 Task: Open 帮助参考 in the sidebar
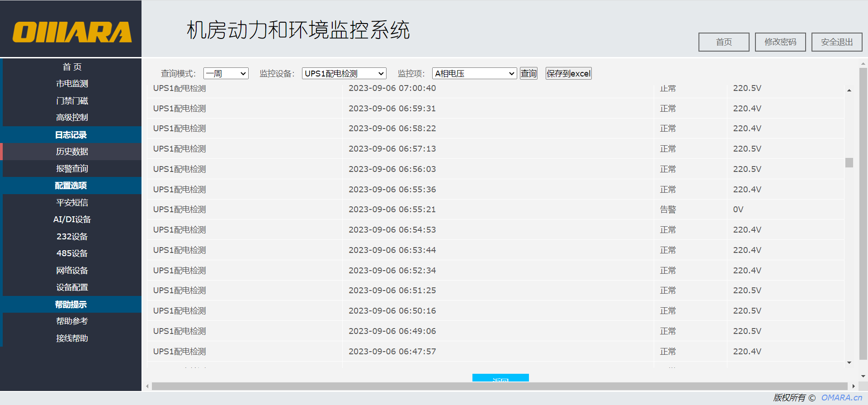pyautogui.click(x=72, y=321)
